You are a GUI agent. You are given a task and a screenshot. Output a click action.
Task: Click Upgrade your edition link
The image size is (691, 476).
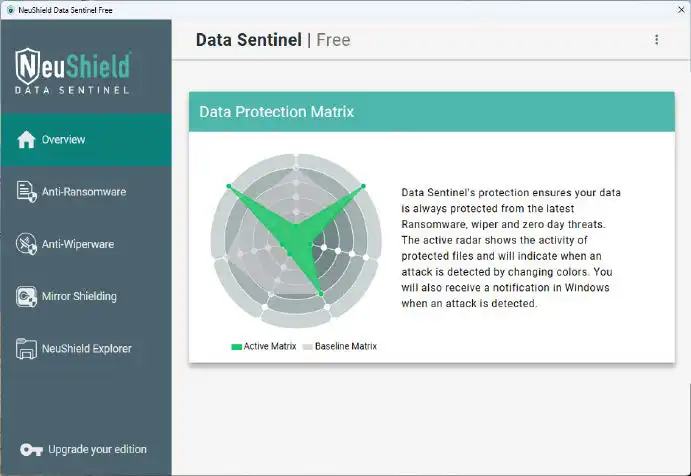[97, 450]
